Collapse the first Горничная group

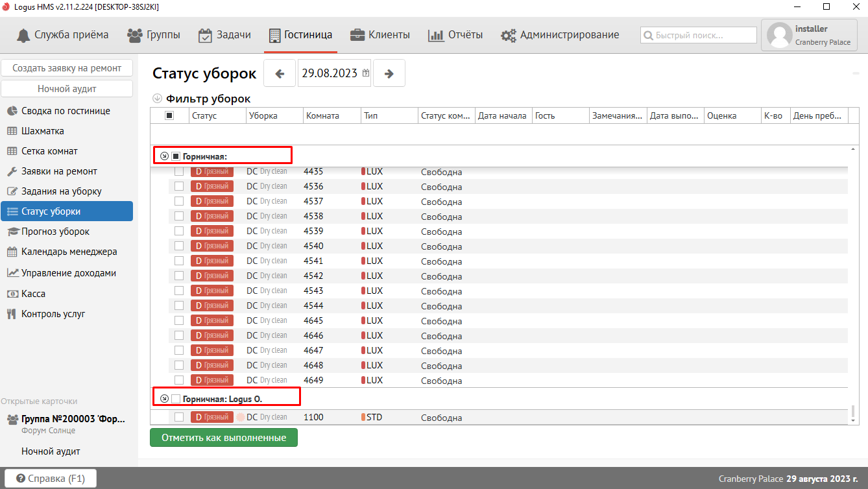[x=164, y=156]
